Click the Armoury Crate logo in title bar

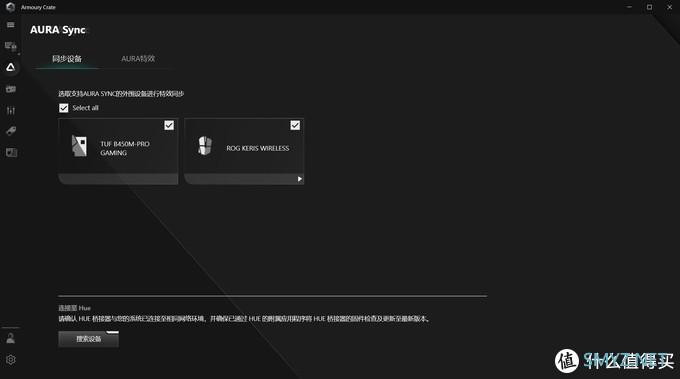pos(10,7)
